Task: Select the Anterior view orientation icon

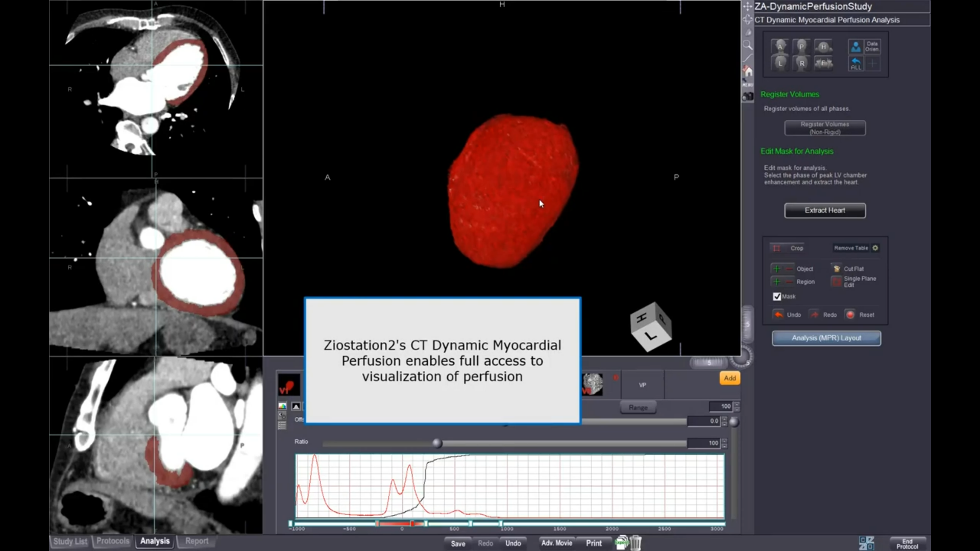Action: [x=779, y=46]
